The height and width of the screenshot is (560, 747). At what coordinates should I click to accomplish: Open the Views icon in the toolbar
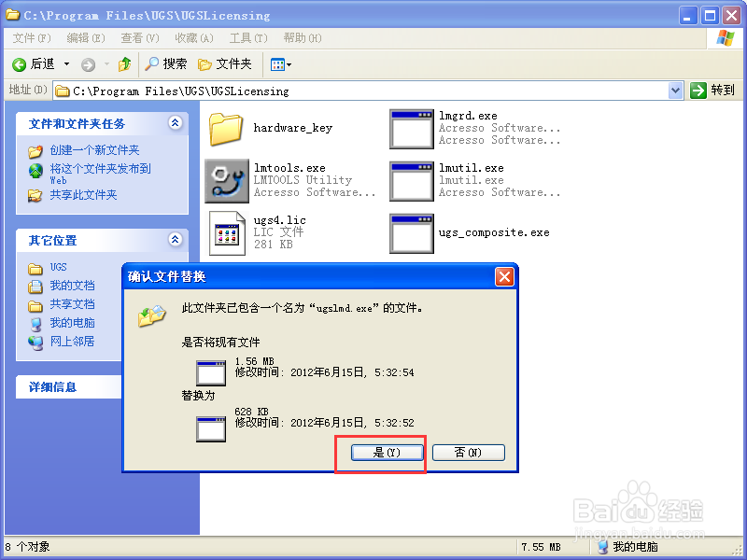click(277, 64)
